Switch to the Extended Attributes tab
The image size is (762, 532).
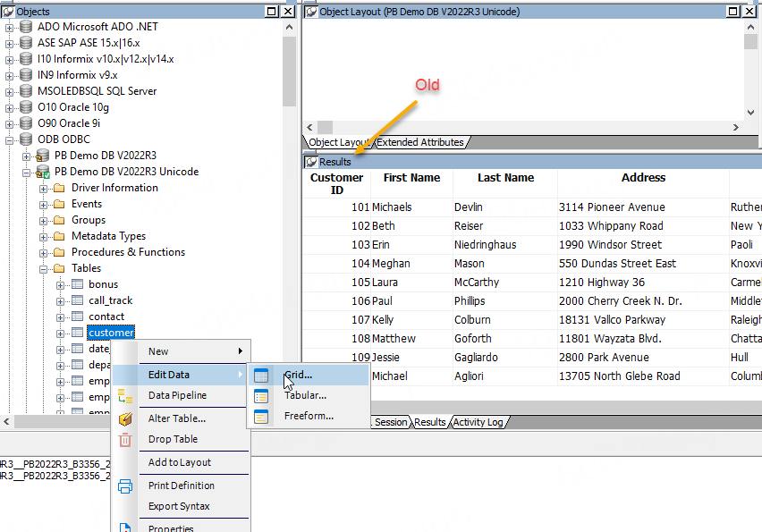(420, 142)
